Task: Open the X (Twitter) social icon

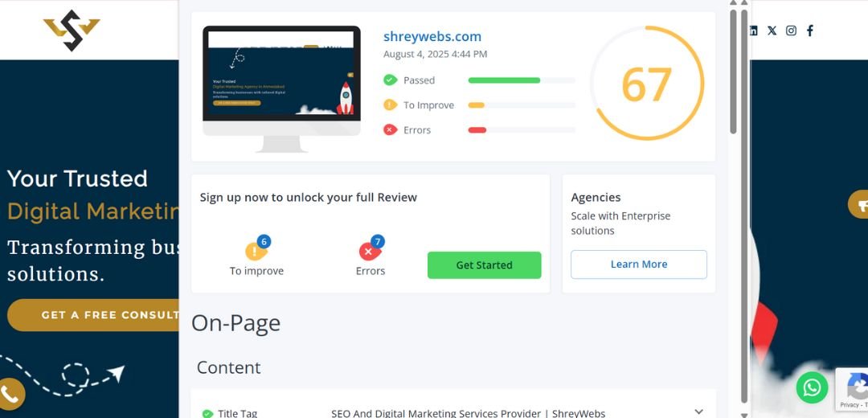Action: (772, 31)
